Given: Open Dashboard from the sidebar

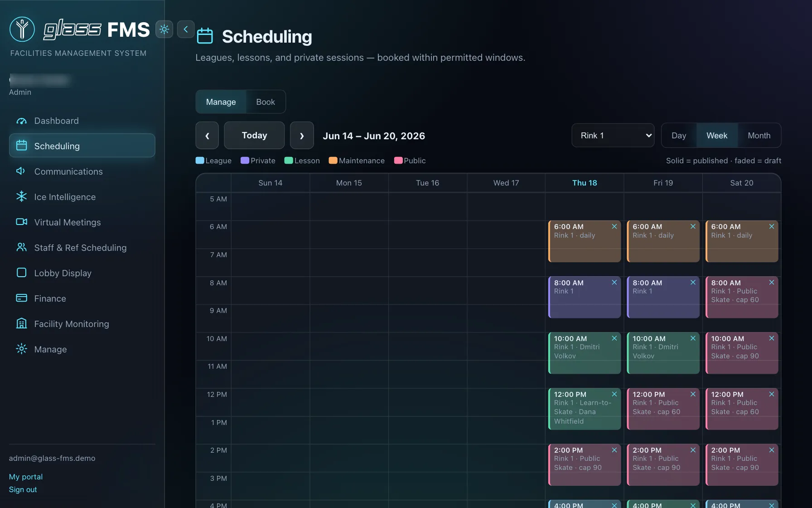Looking at the screenshot, I should (x=82, y=121).
